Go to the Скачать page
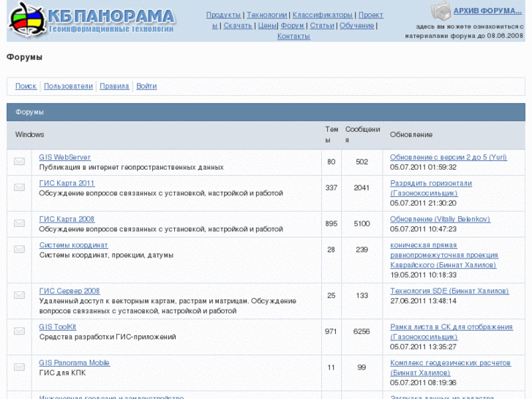This screenshot has height=399, width=532. 238,26
